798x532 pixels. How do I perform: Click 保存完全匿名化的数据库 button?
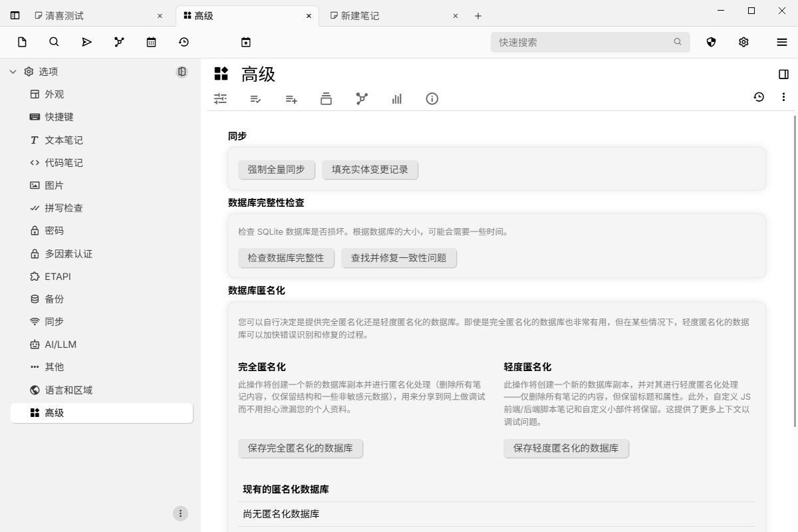coord(300,448)
